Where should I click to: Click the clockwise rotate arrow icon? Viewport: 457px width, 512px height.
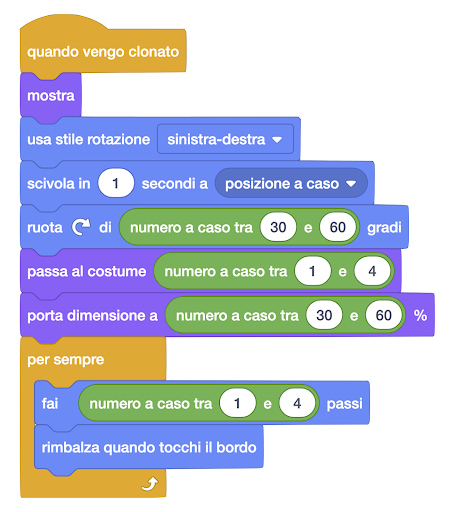[x=81, y=227]
